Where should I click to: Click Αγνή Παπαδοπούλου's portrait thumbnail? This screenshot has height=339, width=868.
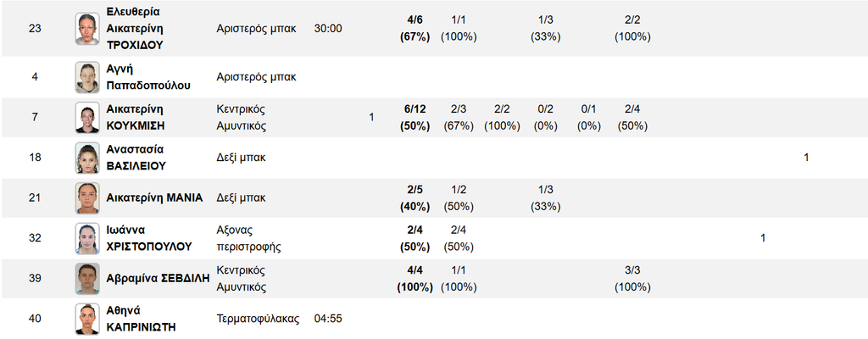(87, 77)
